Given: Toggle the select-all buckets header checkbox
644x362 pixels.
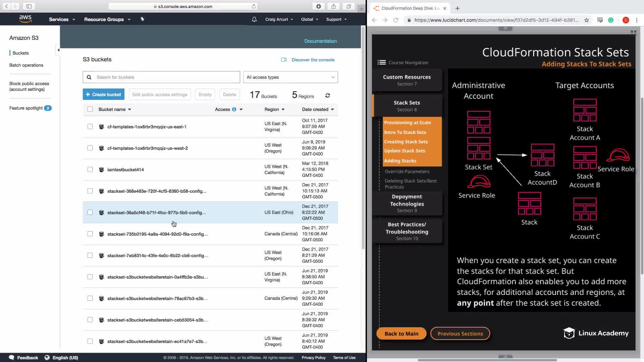Looking at the screenshot, I should 90,109.
